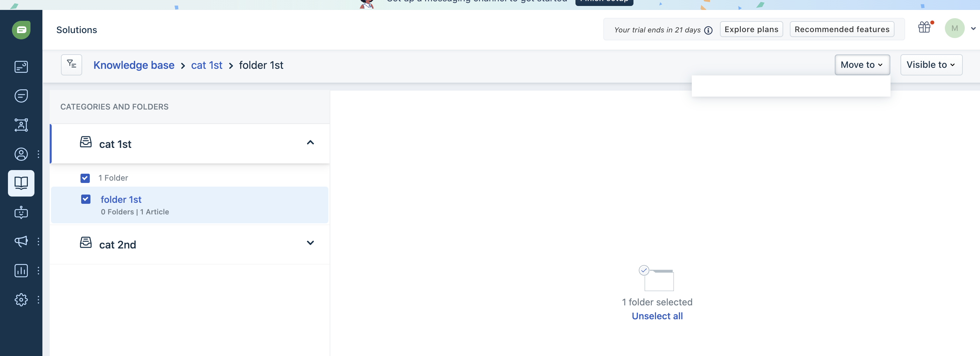Click the Solutions page title

[x=77, y=30]
